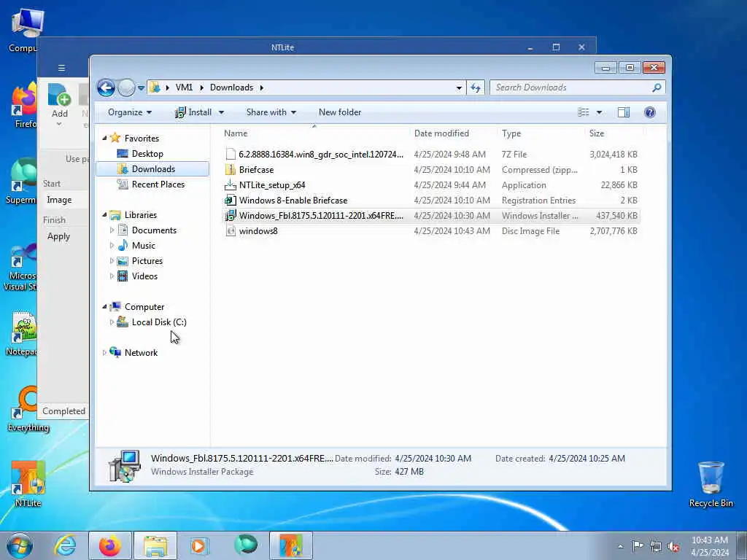The width and height of the screenshot is (747, 560).
Task: Select the Documents library
Action: 154,230
